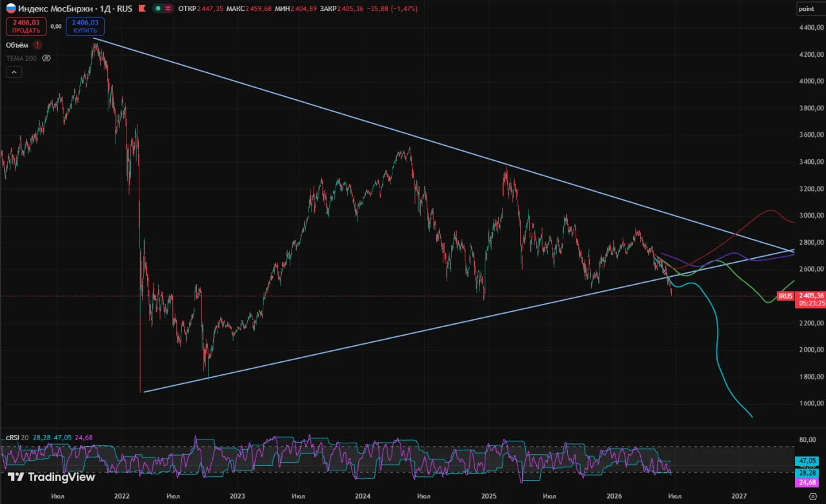Open chart settings gear at bottom right
This screenshot has width=826, height=504.
pyautogui.click(x=812, y=496)
